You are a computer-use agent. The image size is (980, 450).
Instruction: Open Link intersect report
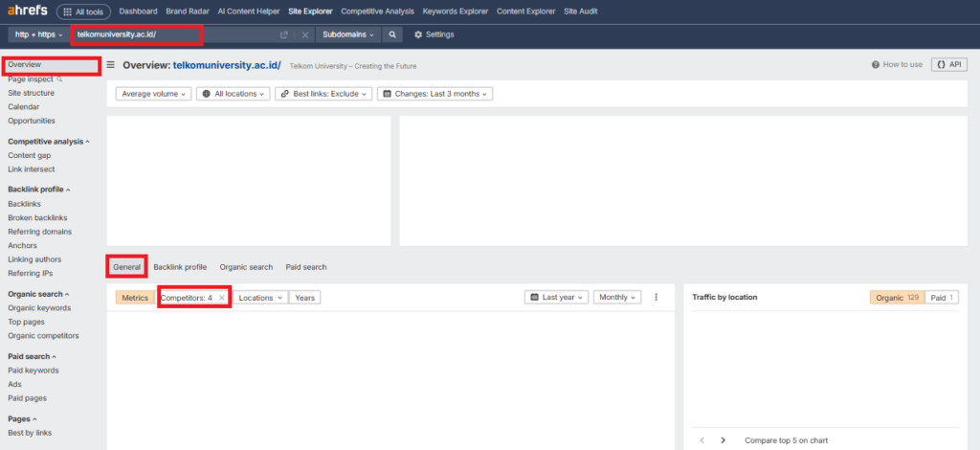point(32,169)
